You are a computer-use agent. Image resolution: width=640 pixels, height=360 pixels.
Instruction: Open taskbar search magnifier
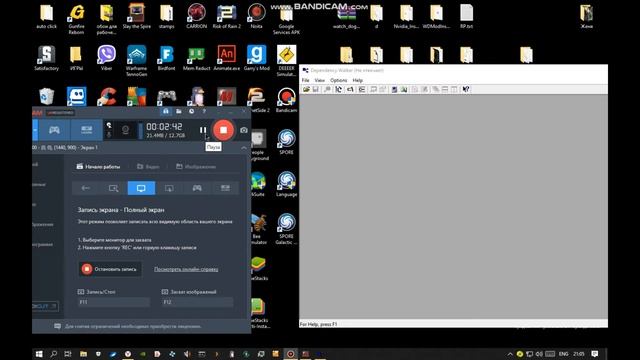[53, 354]
